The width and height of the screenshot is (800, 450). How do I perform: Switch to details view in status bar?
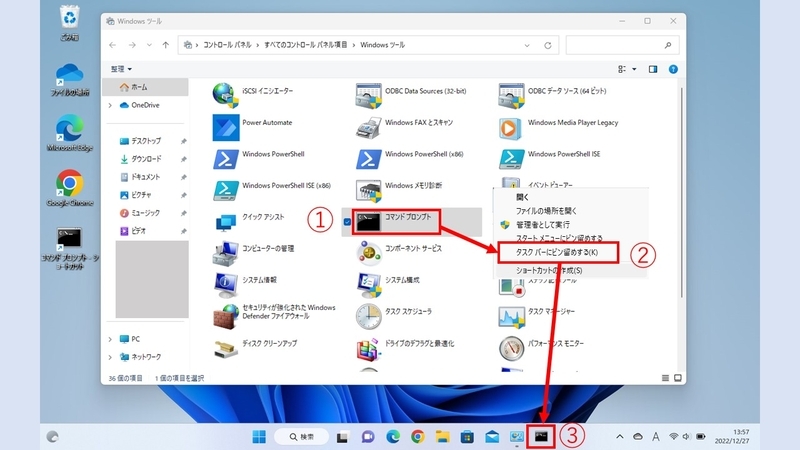pos(665,378)
